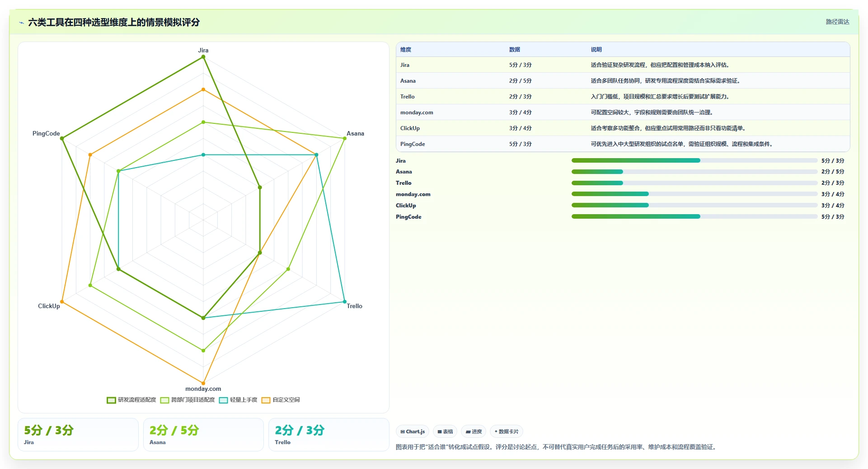Click the 进度 tag chip
The image size is (868, 469).
pos(474,431)
